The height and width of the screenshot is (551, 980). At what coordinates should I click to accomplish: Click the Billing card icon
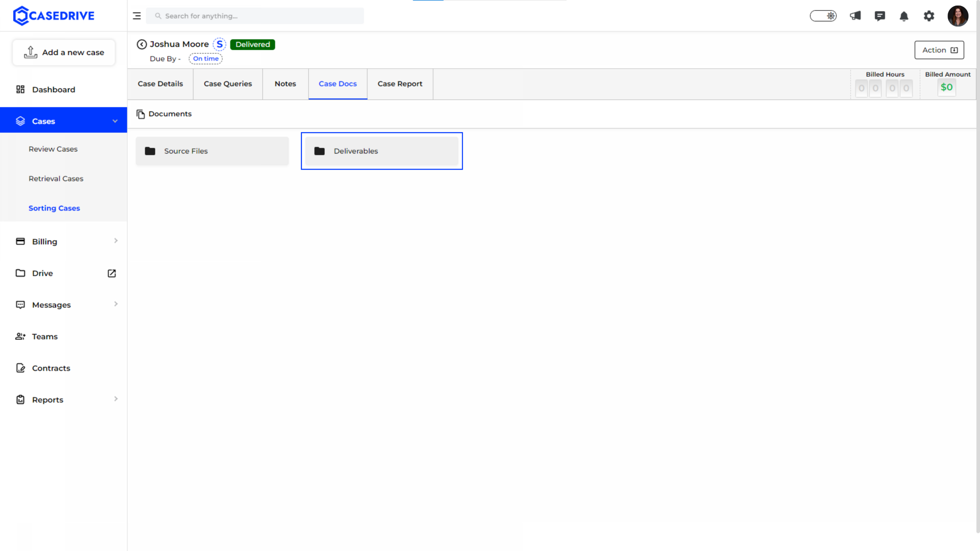click(x=20, y=241)
